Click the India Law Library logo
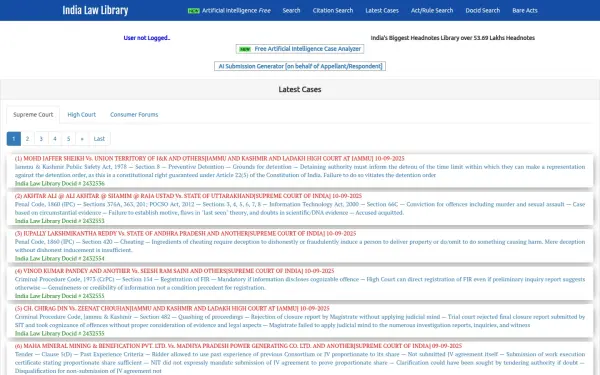600x375 pixels. (95, 10)
